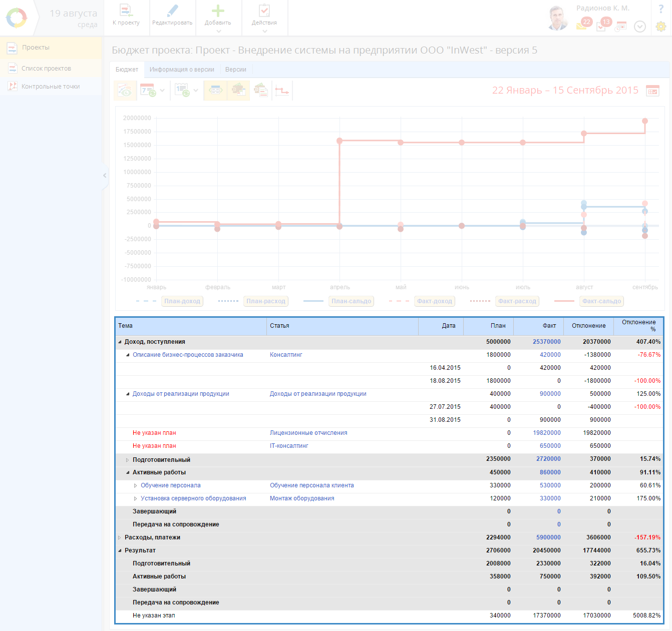Open the Консалтинг article link
This screenshot has width=672, height=631.
(x=286, y=355)
